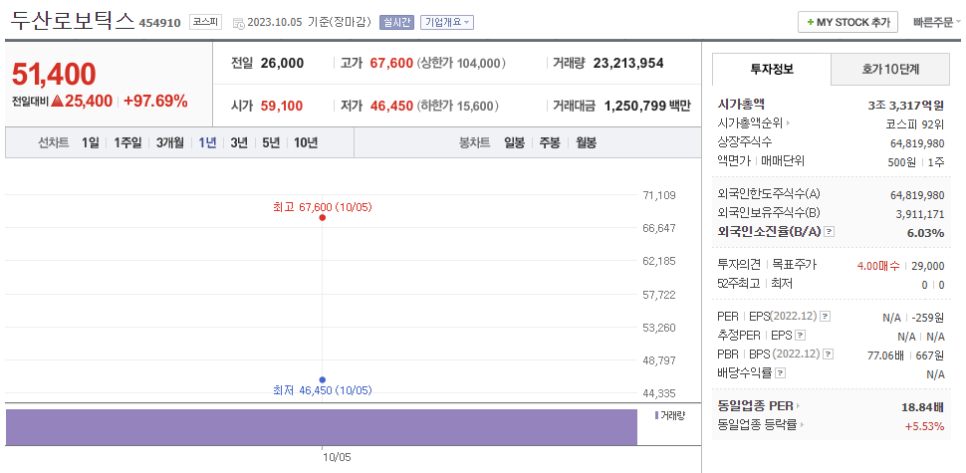Click the red up-triangle beside 25,400

point(58,102)
